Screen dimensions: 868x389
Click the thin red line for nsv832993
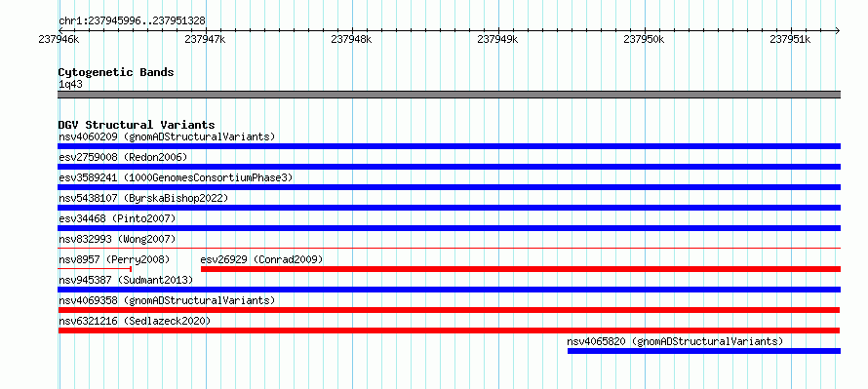coord(449,249)
